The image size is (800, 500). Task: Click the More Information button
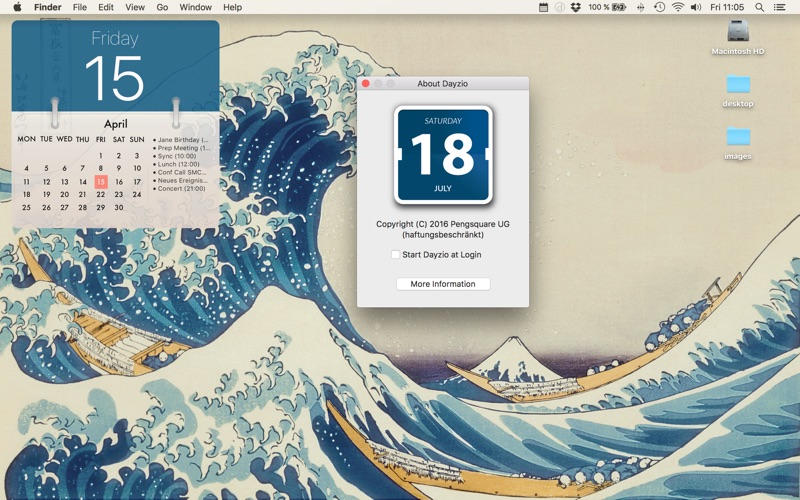point(443,284)
